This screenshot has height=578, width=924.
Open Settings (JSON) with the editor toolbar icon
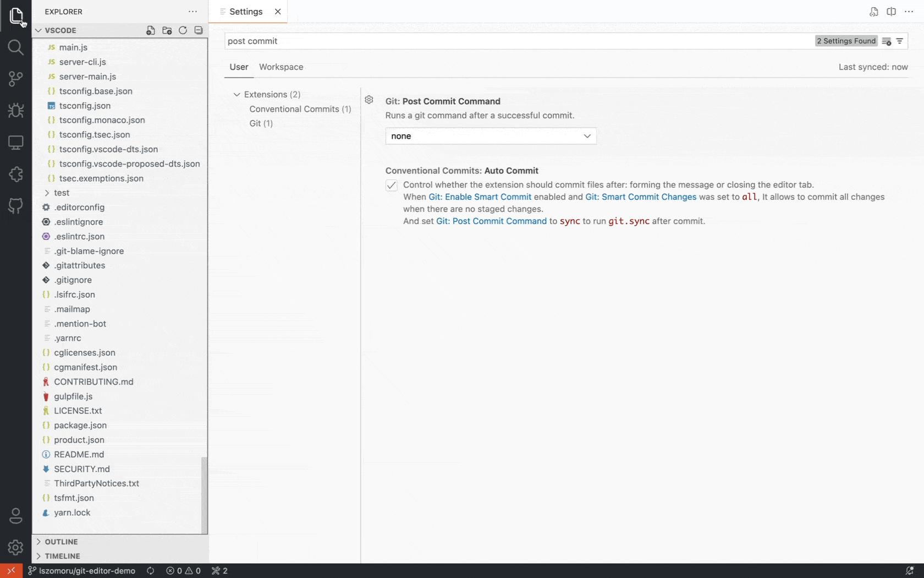pyautogui.click(x=873, y=11)
